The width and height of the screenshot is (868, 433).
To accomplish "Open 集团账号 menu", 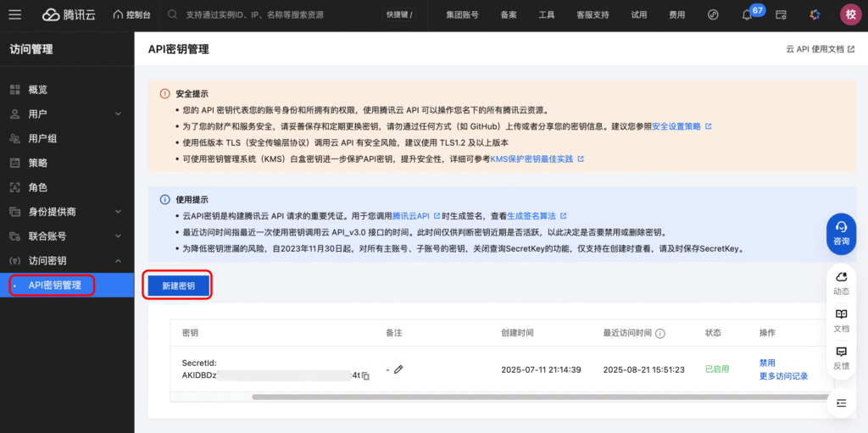I will (462, 15).
